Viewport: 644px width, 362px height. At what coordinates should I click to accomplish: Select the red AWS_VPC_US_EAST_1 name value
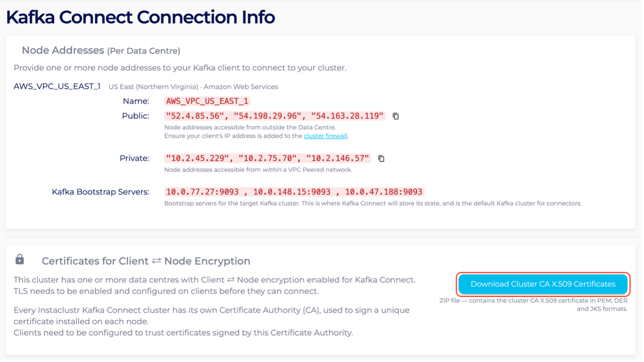pos(208,101)
